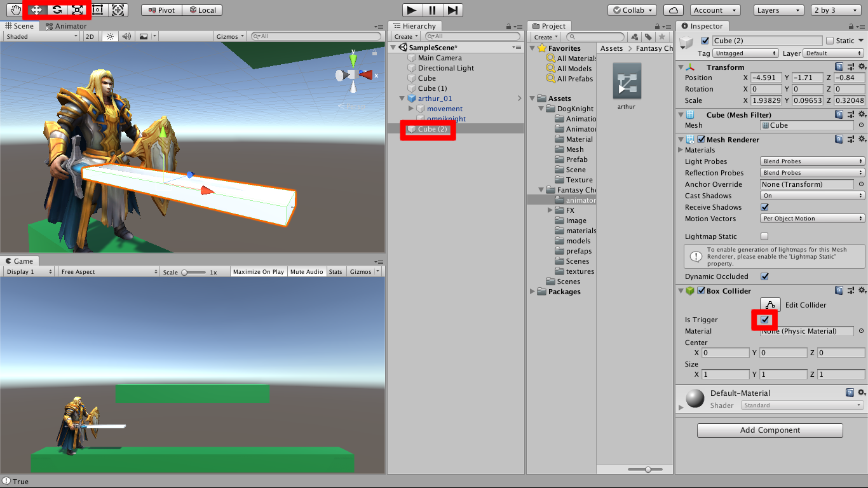Toggle 2D scene view mode
The height and width of the screenshot is (488, 868).
tap(90, 36)
